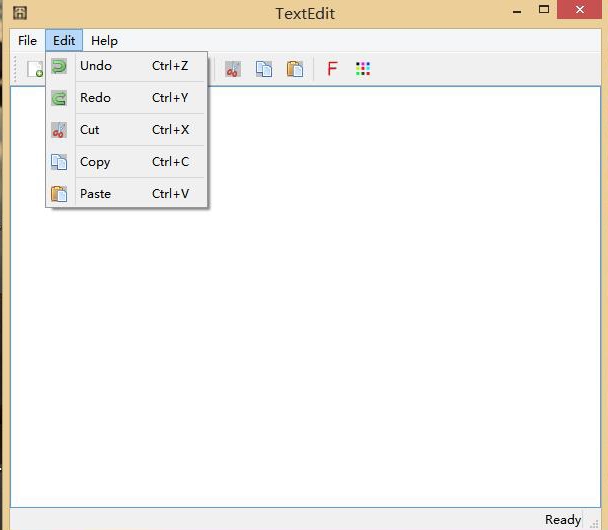Choose Cut in the Edit menu
The width and height of the screenshot is (608, 530).
coord(90,130)
